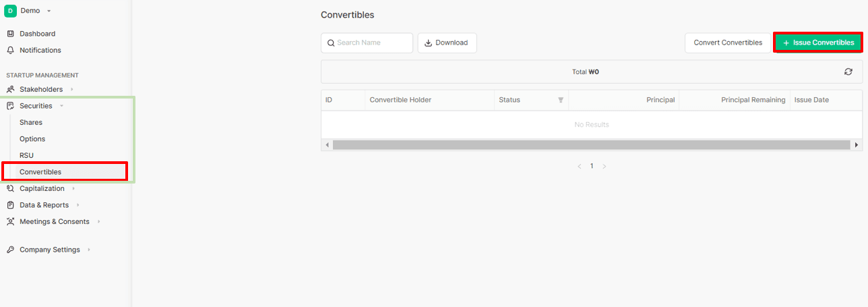The width and height of the screenshot is (868, 307).
Task: Open the RSU sub-item
Action: pyautogui.click(x=26, y=155)
